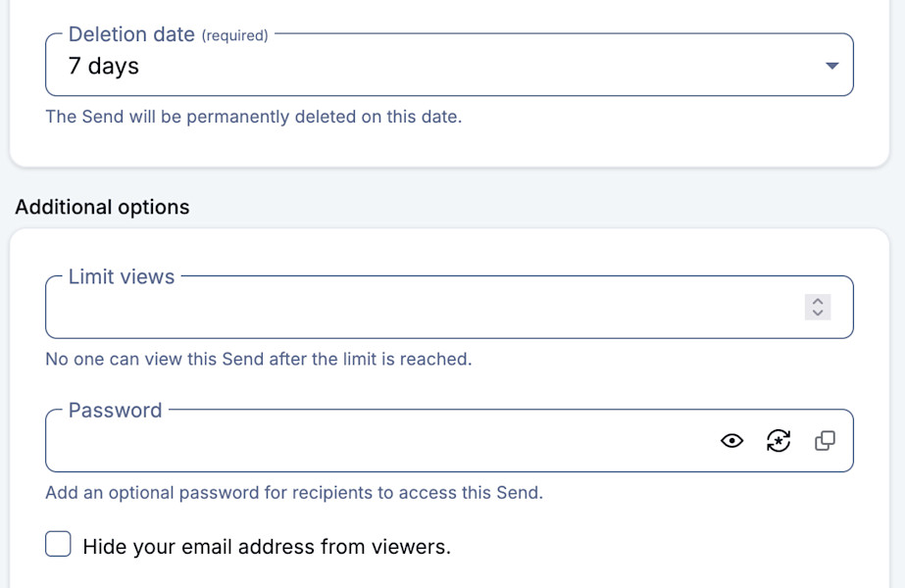Enable the hide email address checkbox
905x588 pixels.
pyautogui.click(x=59, y=545)
